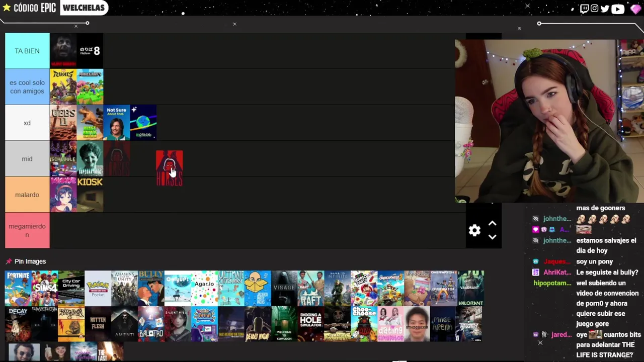Select the Only Up! thumbnail
The width and height of the screenshot is (644, 362).
point(178,288)
